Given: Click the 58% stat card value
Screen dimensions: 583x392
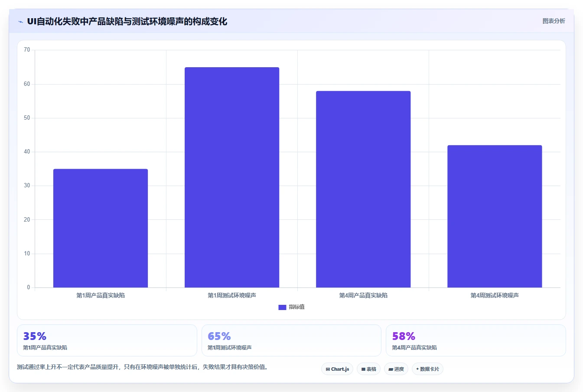Looking at the screenshot, I should point(404,336).
